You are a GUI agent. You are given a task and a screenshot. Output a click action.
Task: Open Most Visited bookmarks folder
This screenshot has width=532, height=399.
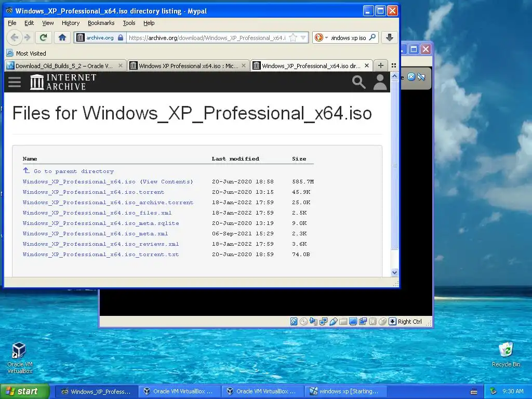coord(26,54)
